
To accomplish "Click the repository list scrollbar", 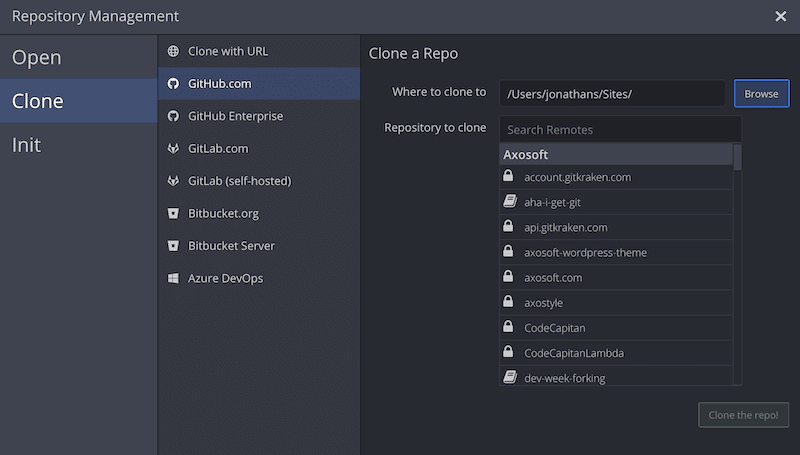I will pyautogui.click(x=737, y=158).
